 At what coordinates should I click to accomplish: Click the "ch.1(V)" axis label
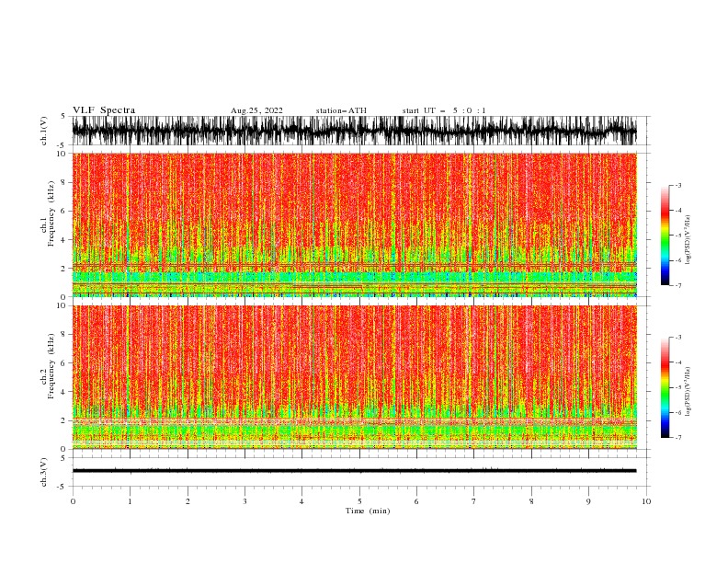click(44, 131)
